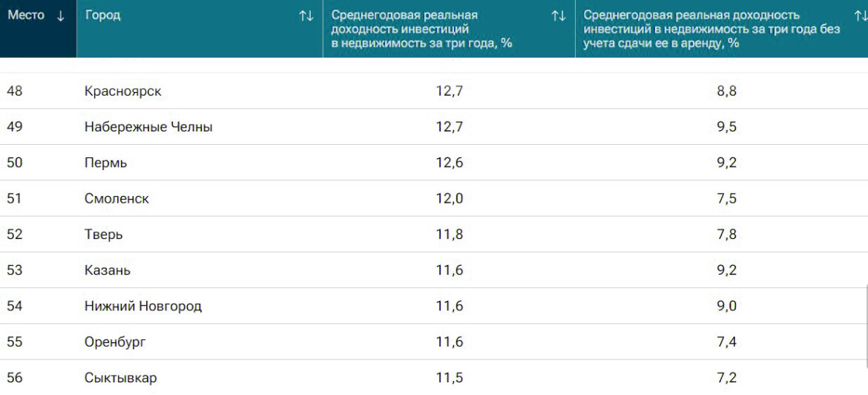
Task: Click the Тверь city cell
Action: point(104,234)
